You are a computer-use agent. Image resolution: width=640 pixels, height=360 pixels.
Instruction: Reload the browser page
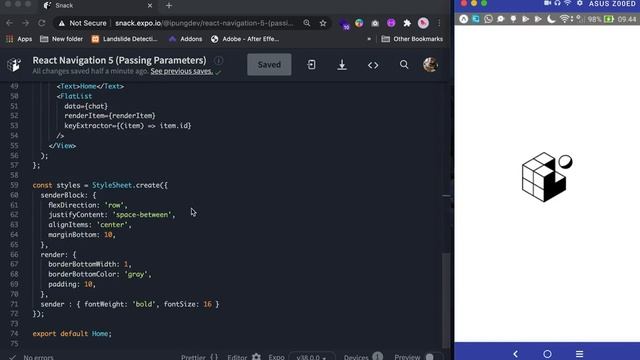pos(41,23)
